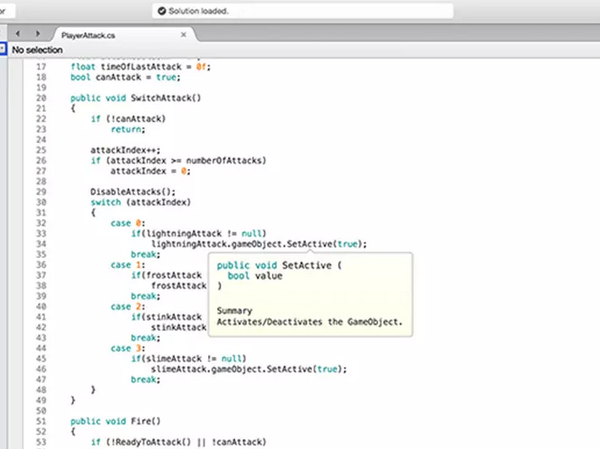This screenshot has height=450, width=600.
Task: Click timeOfLastAttack declaration on line 17
Action: [141, 67]
